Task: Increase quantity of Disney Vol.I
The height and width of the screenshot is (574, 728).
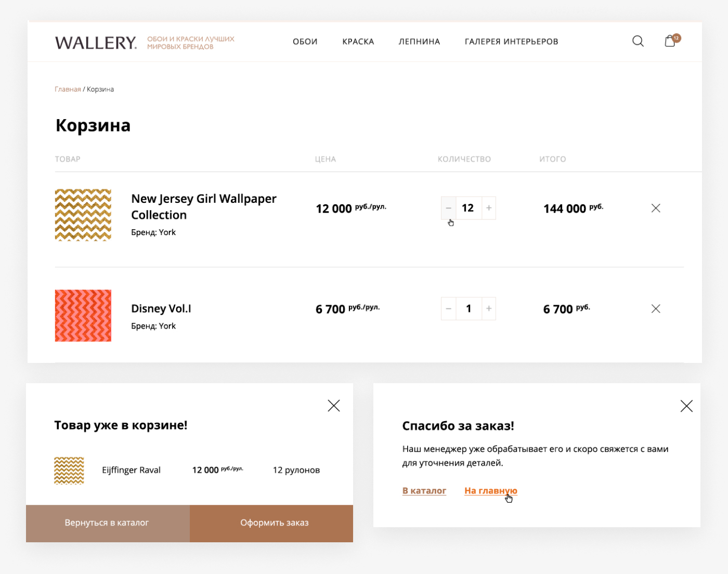Action: point(489,309)
